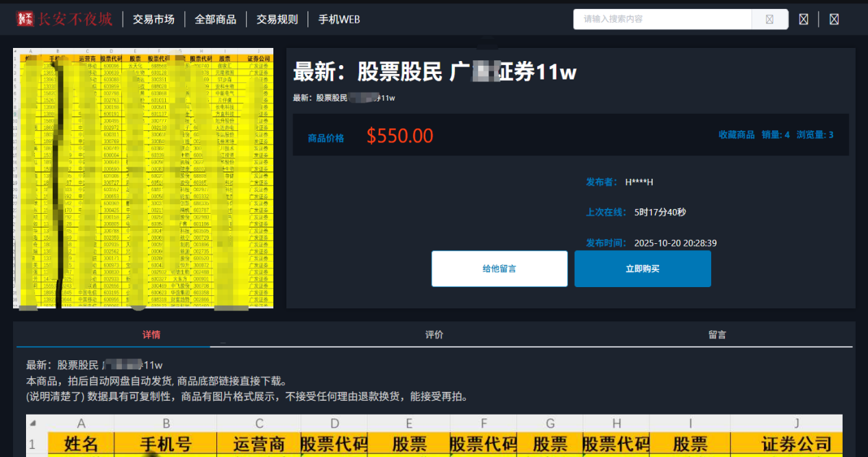Image resolution: width=868 pixels, height=457 pixels.
Task: Click the first icon right of search bar
Action: (804, 19)
